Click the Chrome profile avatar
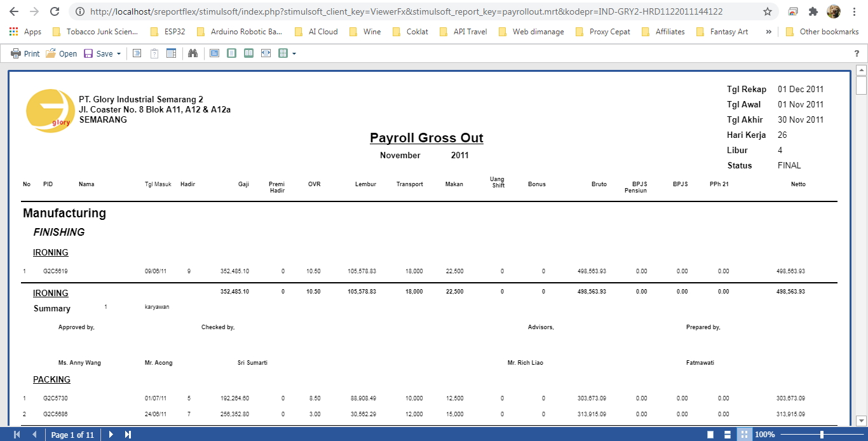 pos(833,11)
